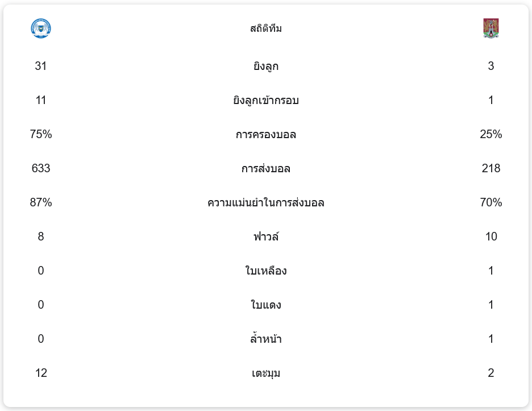532x411 pixels.
Task: Select away passes value 218
Action: click(491, 169)
